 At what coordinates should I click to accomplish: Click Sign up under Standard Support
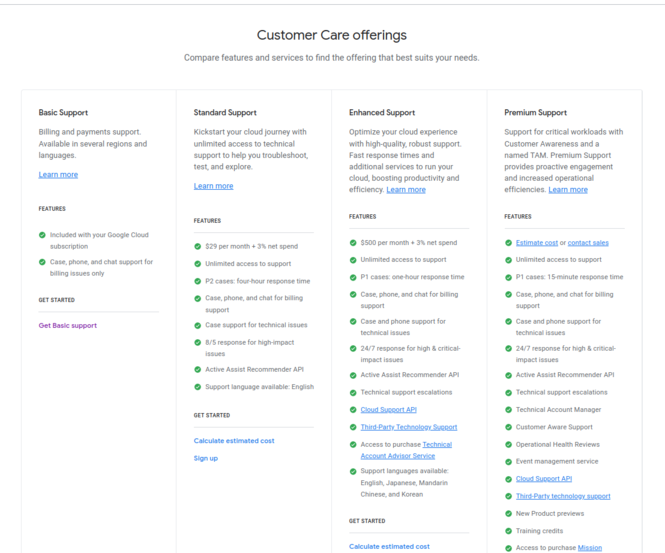[206, 458]
